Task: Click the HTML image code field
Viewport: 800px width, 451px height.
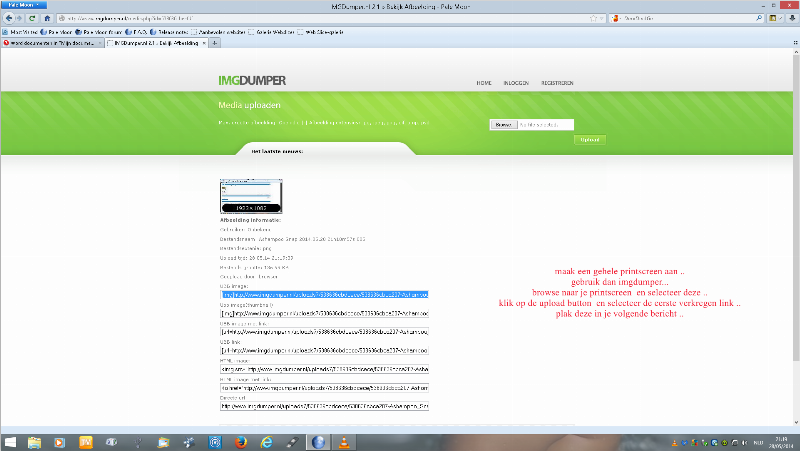Action: [x=324, y=369]
